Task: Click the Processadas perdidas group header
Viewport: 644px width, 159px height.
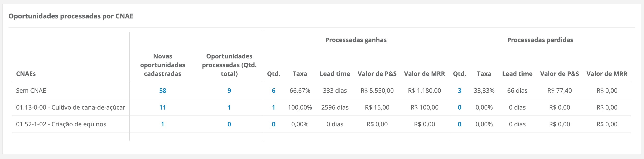Action: pos(540,40)
